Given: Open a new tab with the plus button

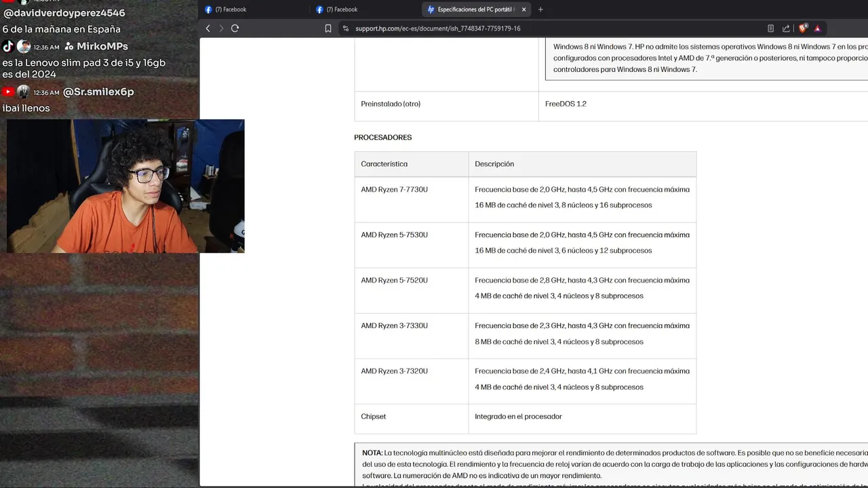Looking at the screenshot, I should pos(540,9).
